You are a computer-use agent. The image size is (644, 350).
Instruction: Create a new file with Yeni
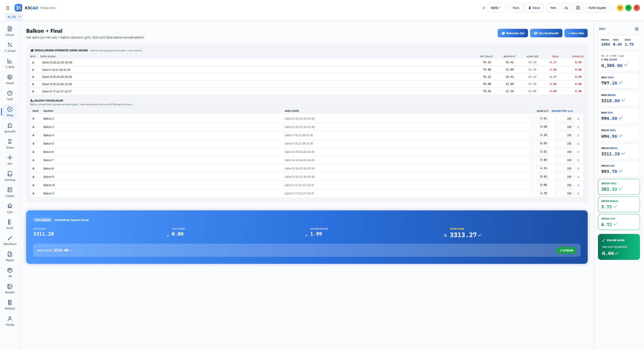point(553,8)
